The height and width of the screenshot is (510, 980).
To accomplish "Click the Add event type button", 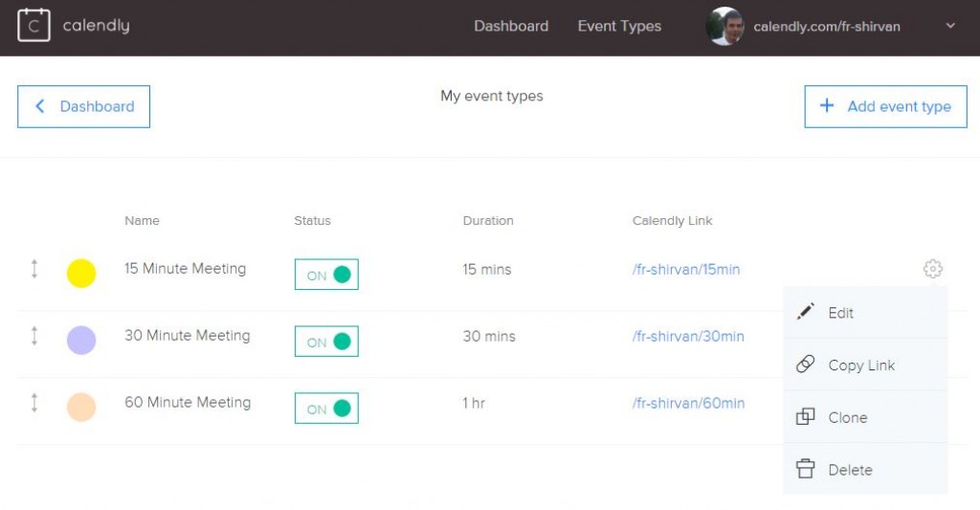I will [885, 106].
